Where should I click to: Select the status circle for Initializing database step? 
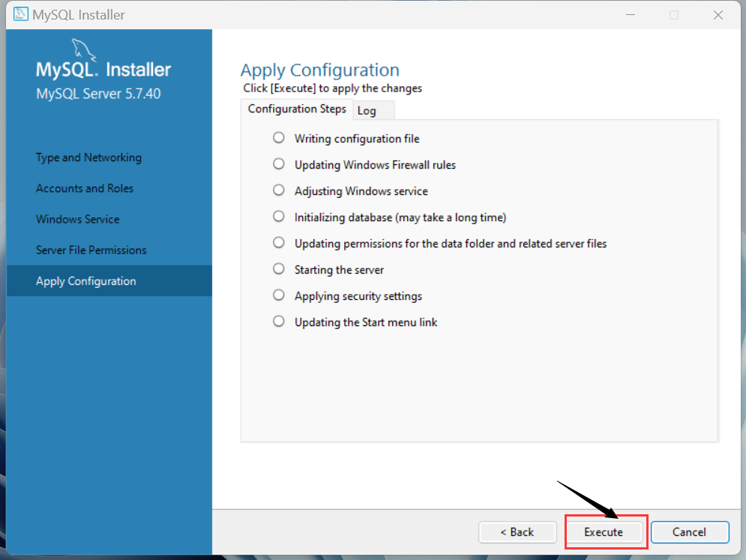pos(278,217)
